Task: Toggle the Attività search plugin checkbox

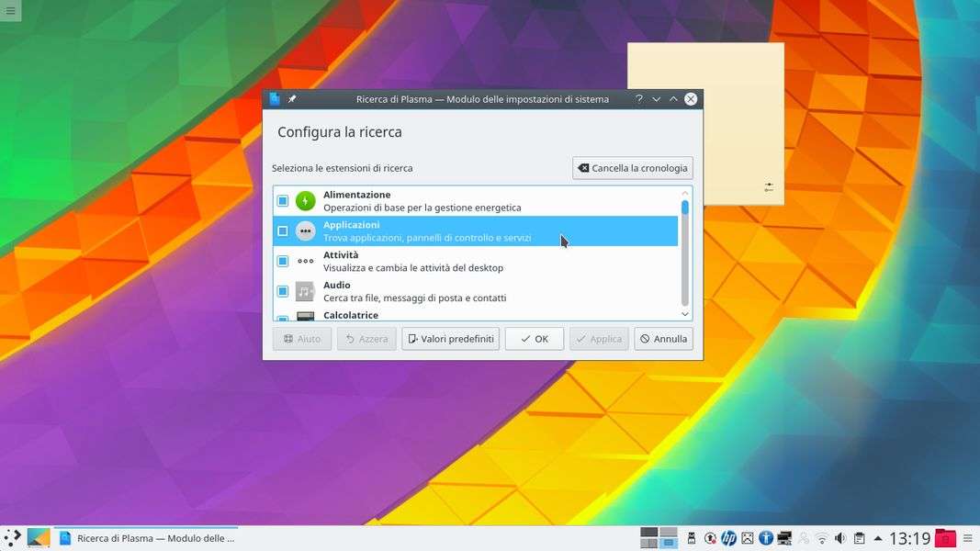Action: click(x=283, y=262)
